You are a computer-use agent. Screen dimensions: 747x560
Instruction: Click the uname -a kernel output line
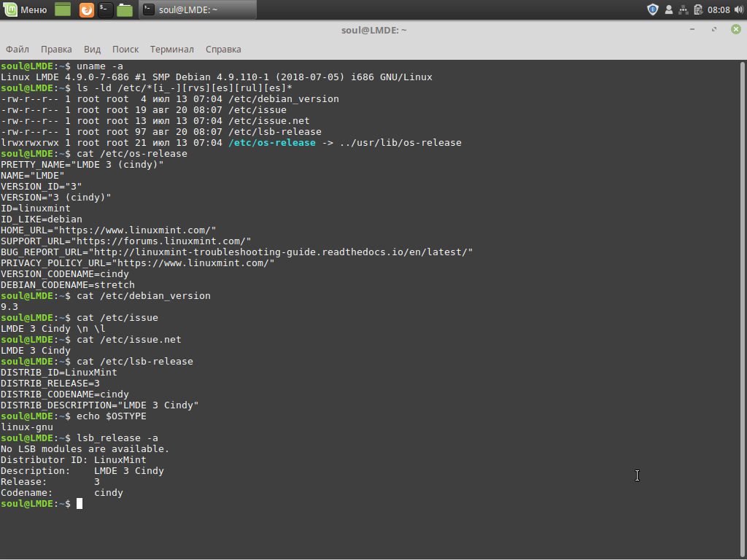216,77
